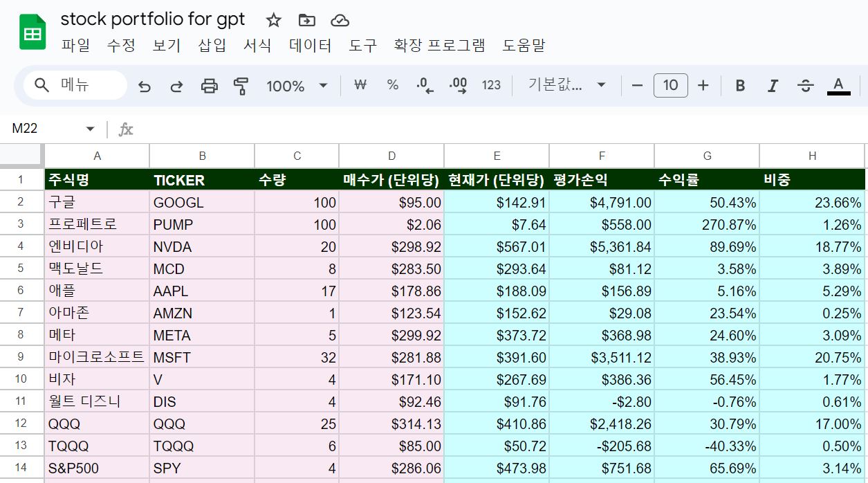Open the 보기 menu
The height and width of the screenshot is (483, 868).
[x=167, y=46]
